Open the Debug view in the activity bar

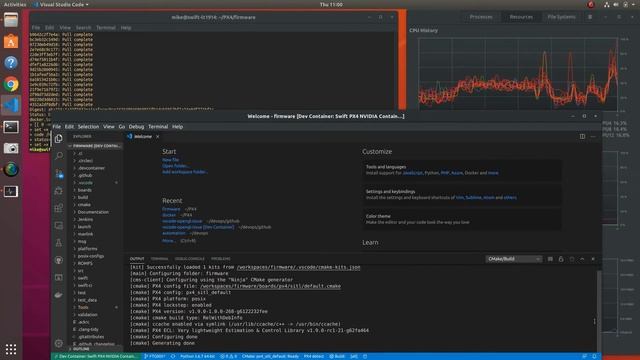[59, 191]
